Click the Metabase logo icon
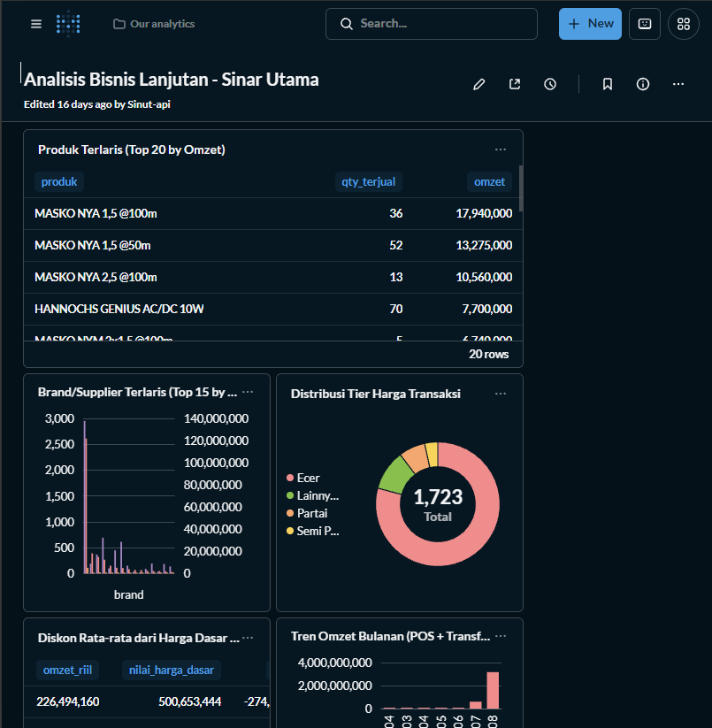The height and width of the screenshot is (728, 712). (x=68, y=24)
